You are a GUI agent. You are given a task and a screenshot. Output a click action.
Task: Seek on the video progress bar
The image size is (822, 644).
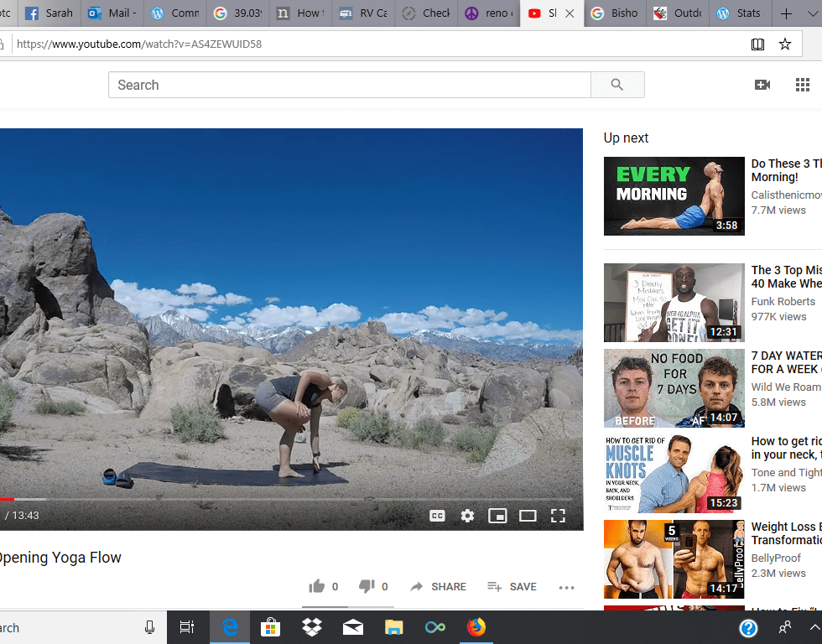tap(252, 500)
